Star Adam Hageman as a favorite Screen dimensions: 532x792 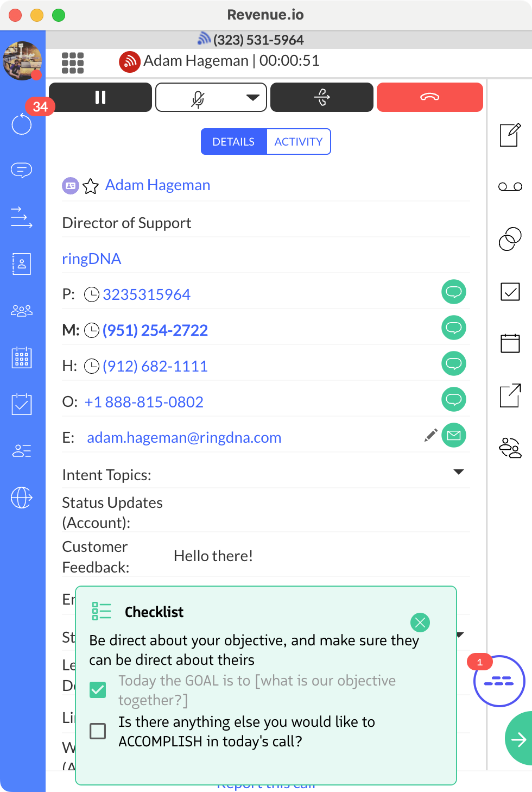click(90, 186)
